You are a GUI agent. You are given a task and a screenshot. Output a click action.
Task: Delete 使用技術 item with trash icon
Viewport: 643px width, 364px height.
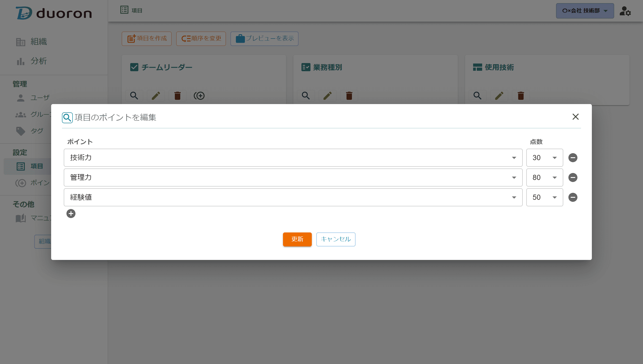tap(521, 96)
